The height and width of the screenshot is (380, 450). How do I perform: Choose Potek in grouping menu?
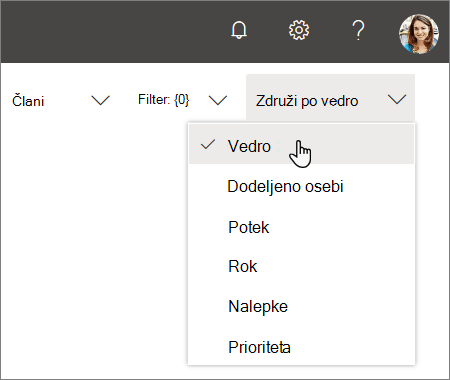pyautogui.click(x=301, y=227)
